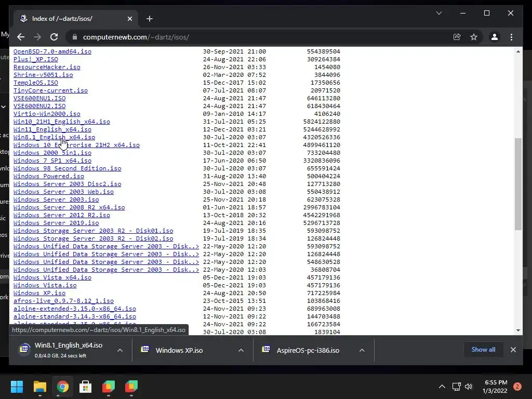Open the Virtio-Win2000.iso link
The width and height of the screenshot is (532, 399).
(47, 114)
